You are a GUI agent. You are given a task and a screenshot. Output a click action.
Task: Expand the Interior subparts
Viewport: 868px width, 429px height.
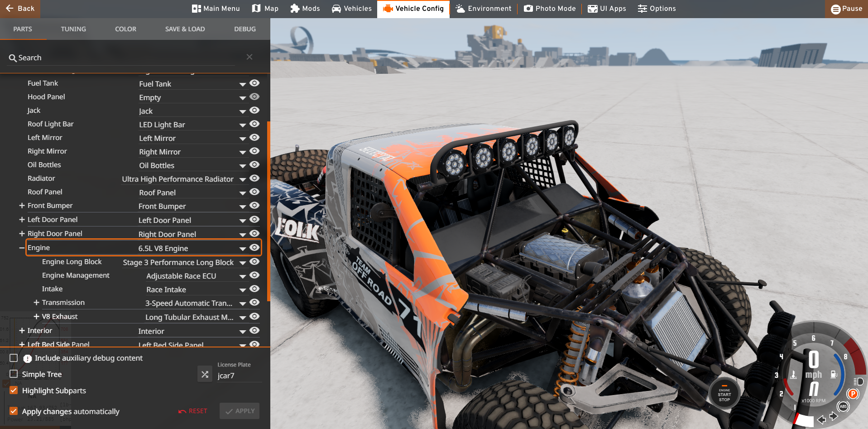pyautogui.click(x=22, y=330)
